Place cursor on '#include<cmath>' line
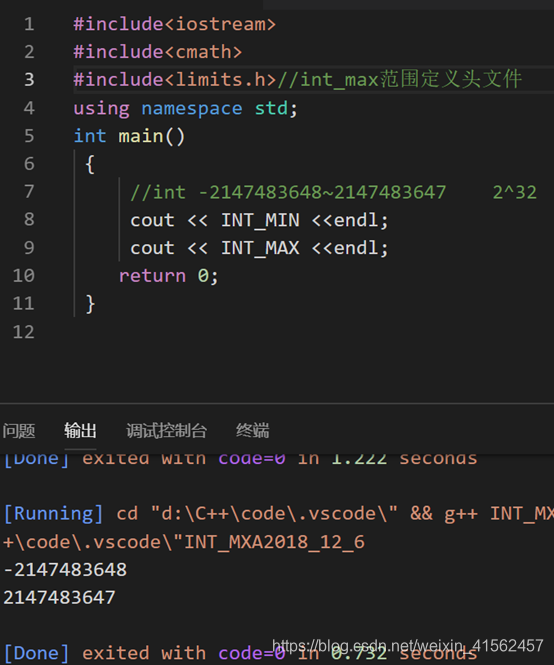This screenshot has width=554, height=665. (x=157, y=52)
